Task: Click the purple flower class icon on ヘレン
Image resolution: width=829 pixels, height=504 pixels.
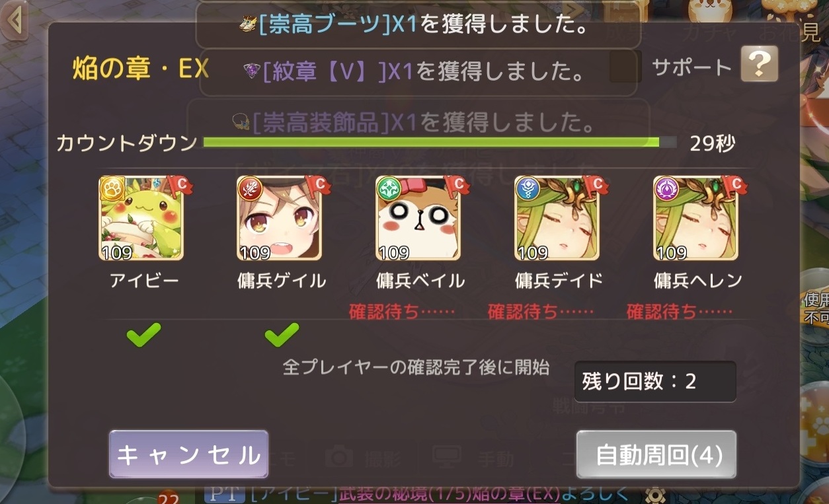Action: tap(666, 189)
